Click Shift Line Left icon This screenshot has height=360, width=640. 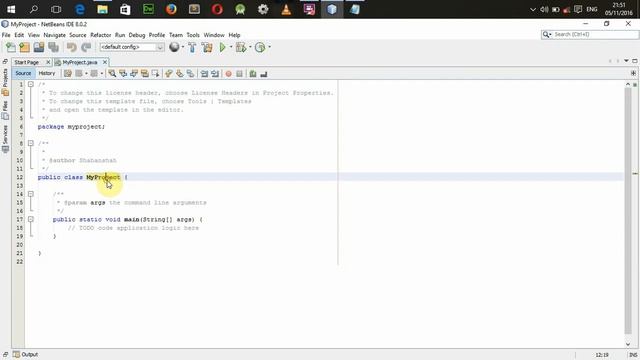204,74
